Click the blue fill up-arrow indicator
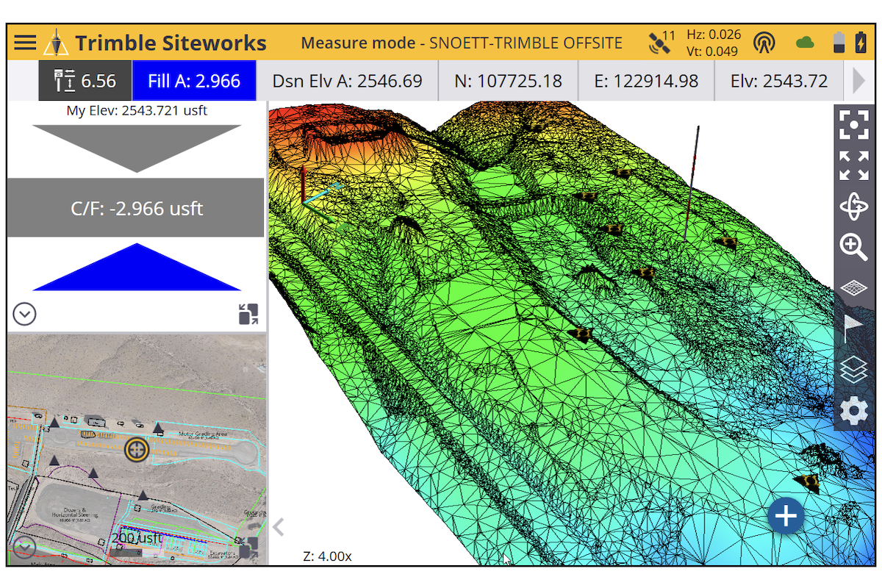The height and width of the screenshot is (588, 882). [x=137, y=268]
